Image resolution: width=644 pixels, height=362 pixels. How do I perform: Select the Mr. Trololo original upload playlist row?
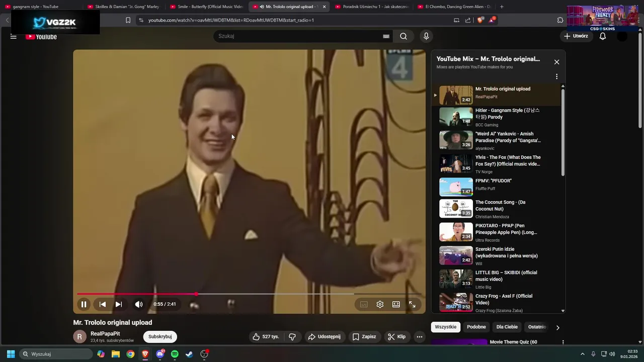496,95
